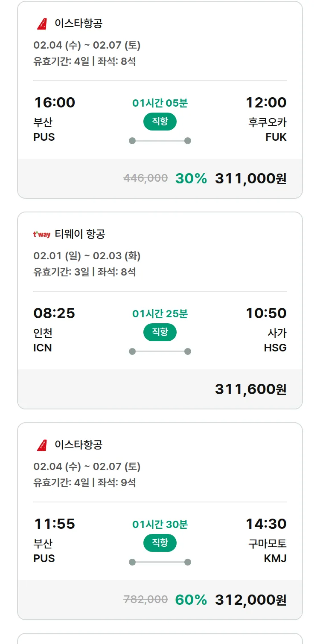The height and width of the screenshot is (644, 320).
Task: Click the 14:30 Kumamoto arrival time
Action: pos(266,524)
